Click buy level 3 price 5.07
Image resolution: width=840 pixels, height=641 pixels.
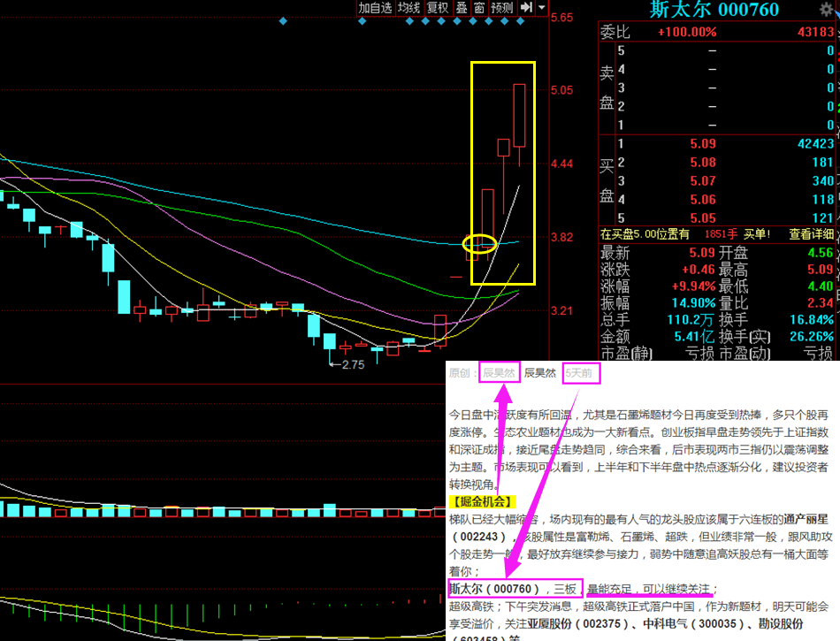tap(703, 181)
